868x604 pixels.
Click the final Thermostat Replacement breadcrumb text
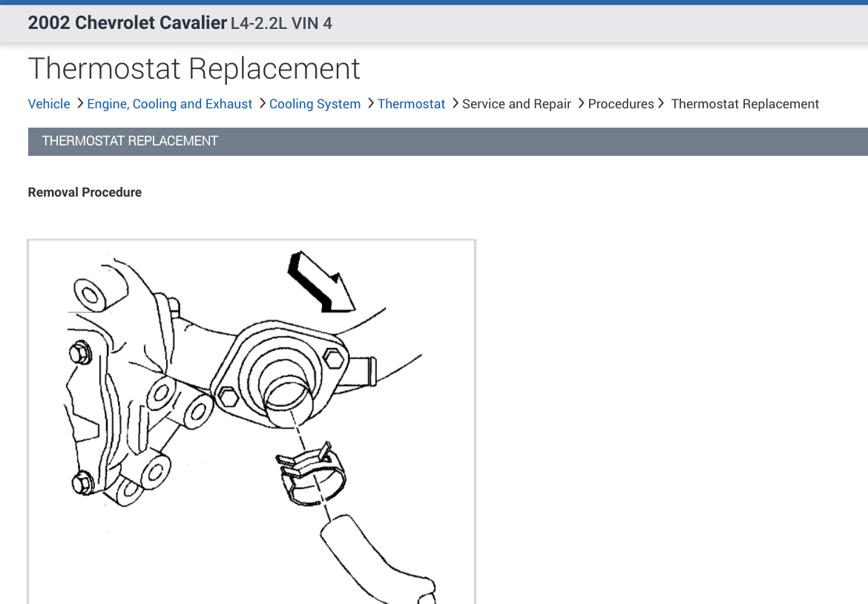pos(745,104)
